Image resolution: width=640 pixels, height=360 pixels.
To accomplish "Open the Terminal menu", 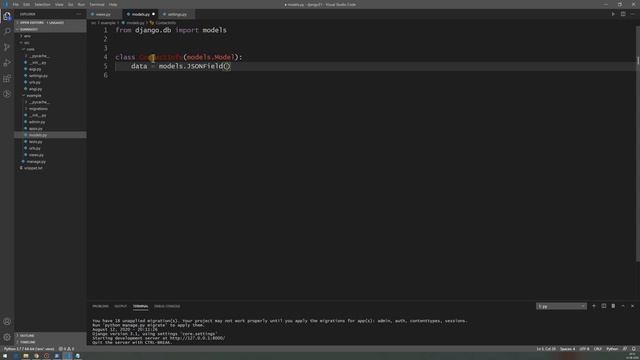I will tap(97, 4).
